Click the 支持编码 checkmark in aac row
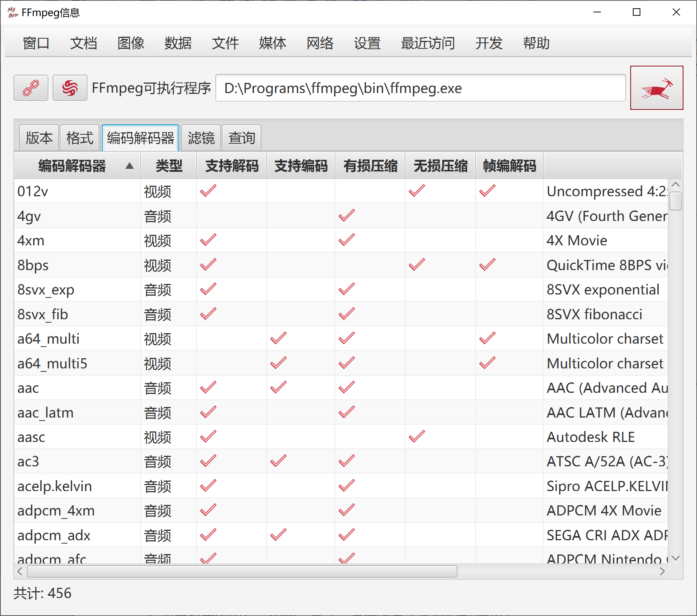697x616 pixels. pos(278,387)
